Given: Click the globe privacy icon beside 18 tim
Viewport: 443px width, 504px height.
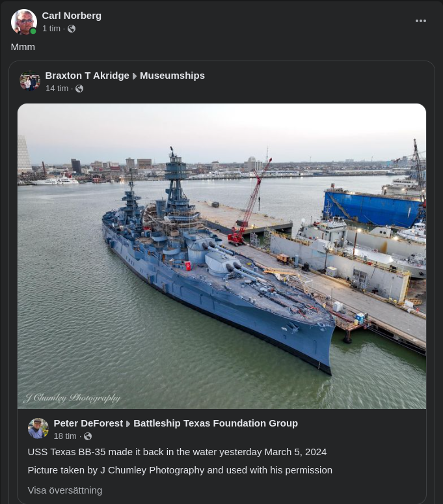Looking at the screenshot, I should [88, 436].
